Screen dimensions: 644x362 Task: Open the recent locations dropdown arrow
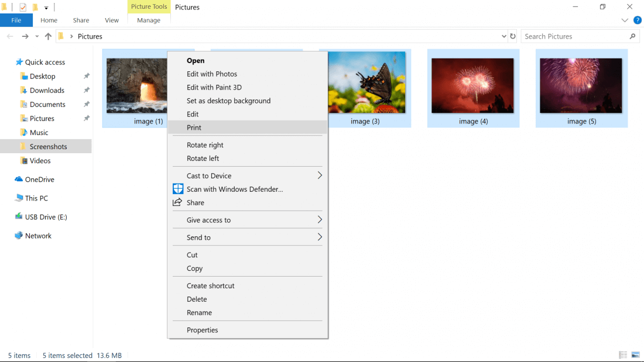coord(37,36)
